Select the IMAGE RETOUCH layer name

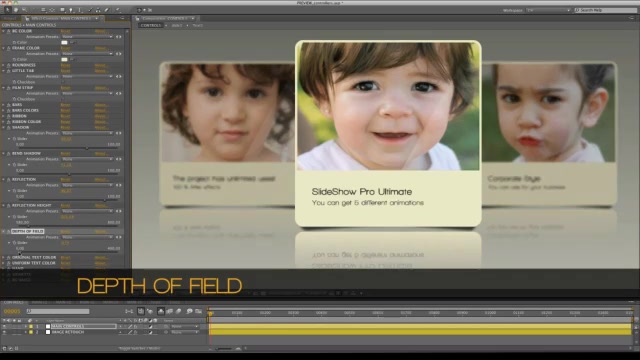(x=68, y=332)
